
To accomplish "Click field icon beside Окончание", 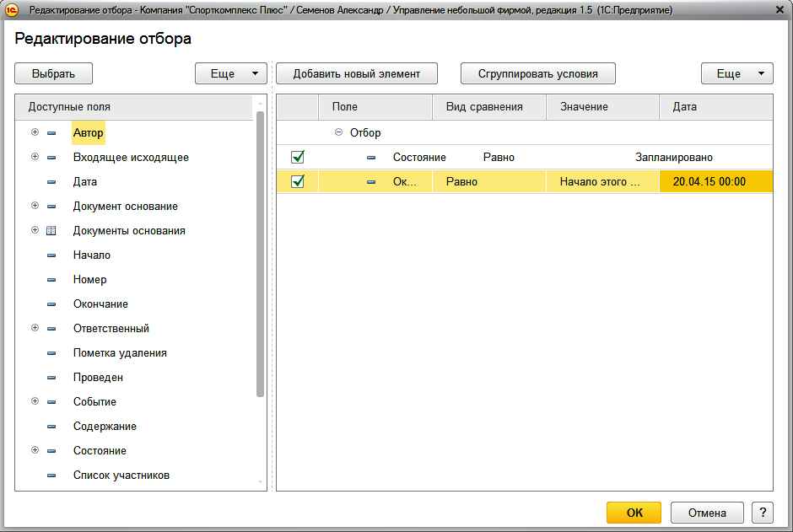I will click(x=51, y=304).
